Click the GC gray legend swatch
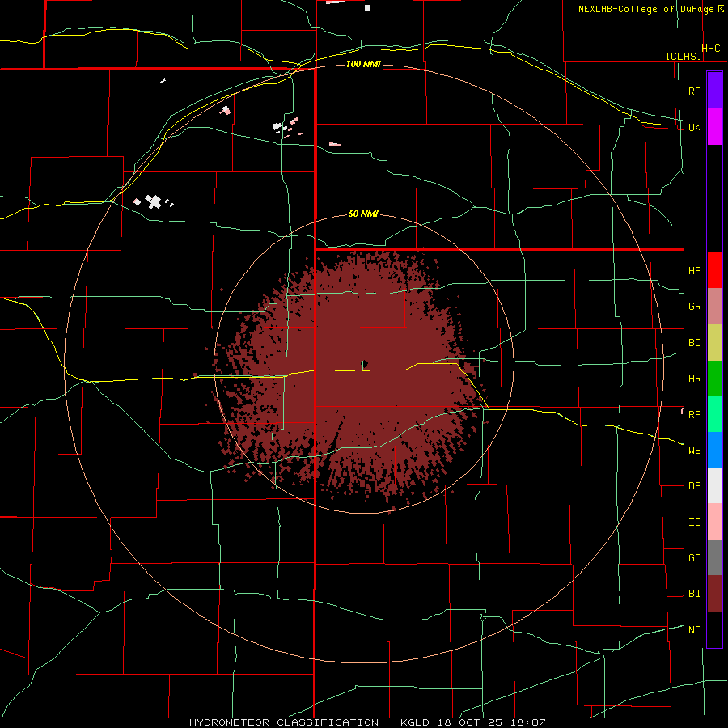The image size is (728, 728). tap(714, 557)
